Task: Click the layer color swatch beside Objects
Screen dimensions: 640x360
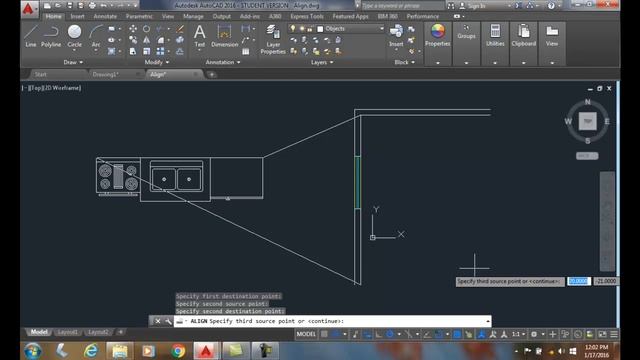Action: (x=320, y=29)
